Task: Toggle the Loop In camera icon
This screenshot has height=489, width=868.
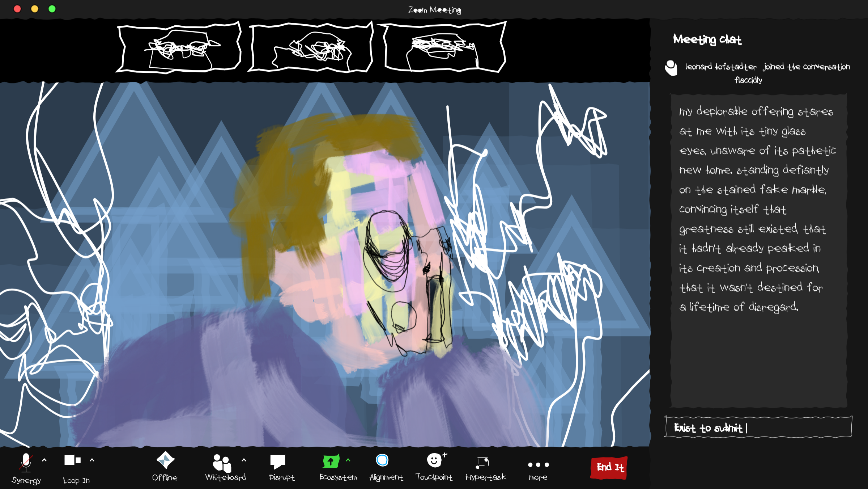Action: click(x=72, y=460)
